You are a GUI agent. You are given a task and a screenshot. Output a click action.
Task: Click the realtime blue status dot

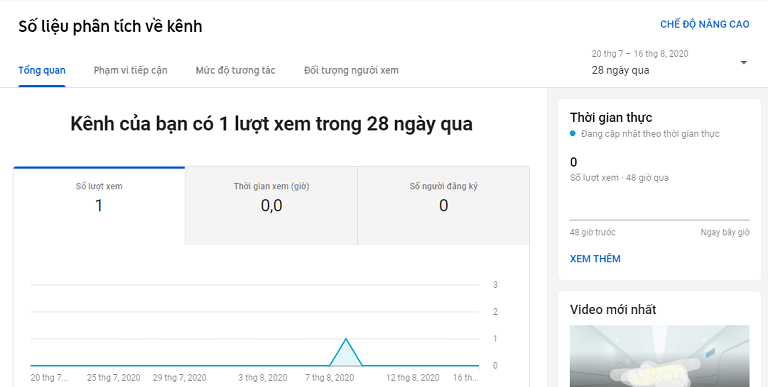pos(573,134)
